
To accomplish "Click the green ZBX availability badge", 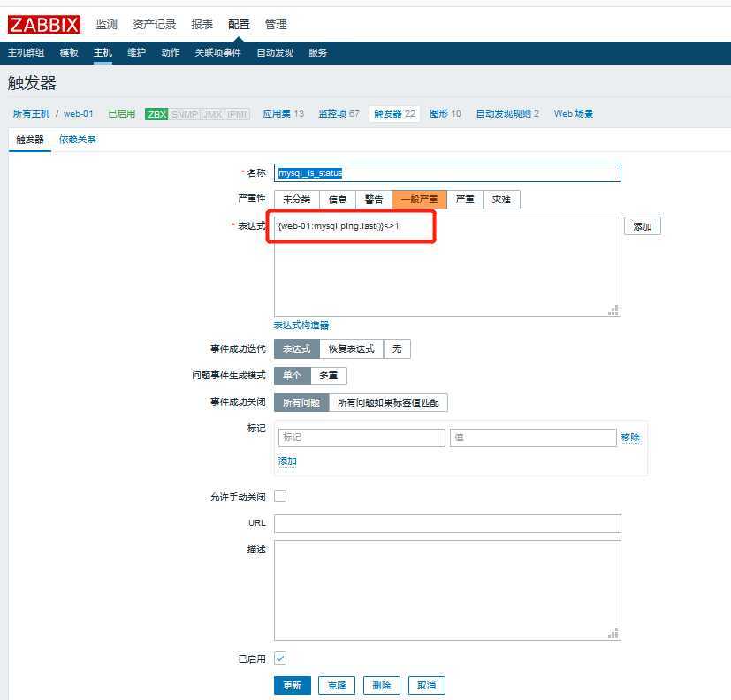I will 156,114.
